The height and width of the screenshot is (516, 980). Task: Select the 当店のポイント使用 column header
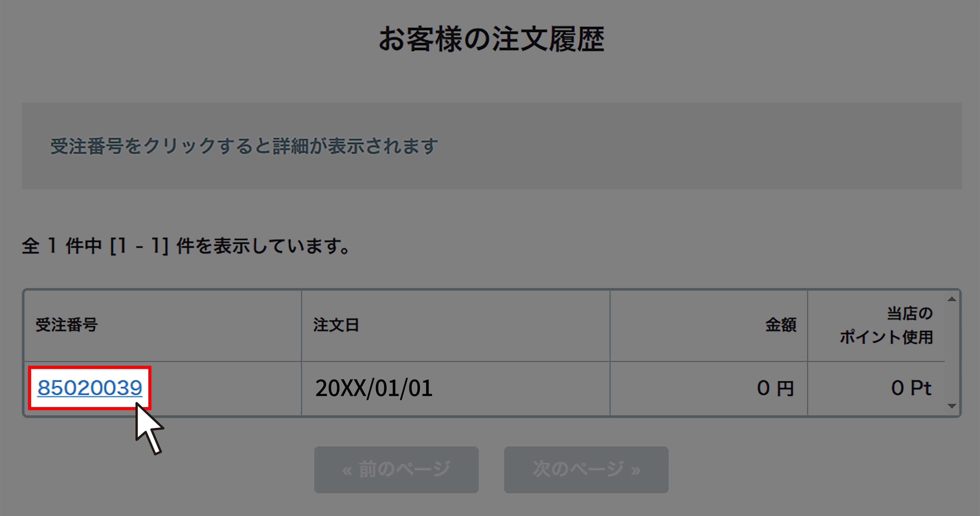tap(886, 325)
